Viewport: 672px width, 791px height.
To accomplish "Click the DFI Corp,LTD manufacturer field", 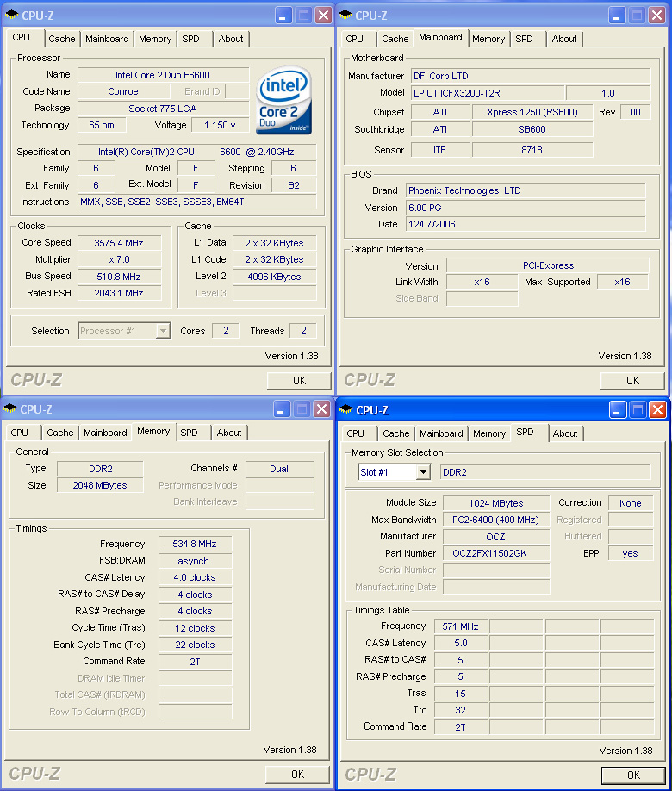I will pos(531,76).
